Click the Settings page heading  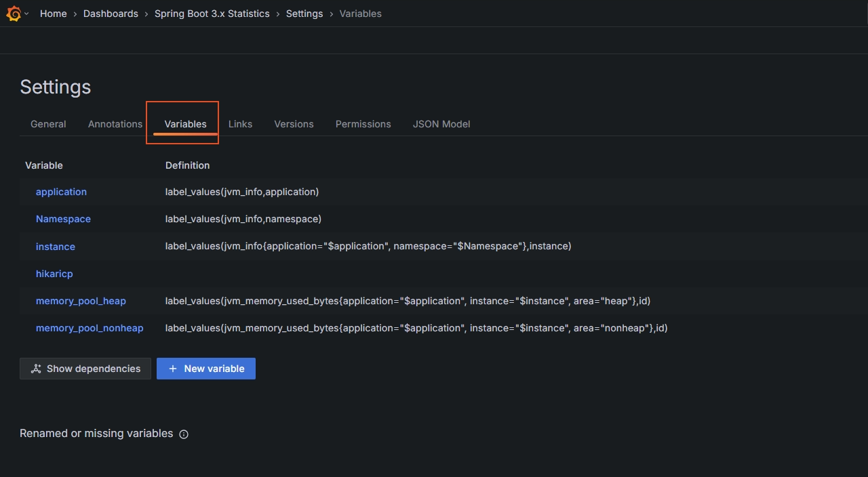pyautogui.click(x=56, y=87)
